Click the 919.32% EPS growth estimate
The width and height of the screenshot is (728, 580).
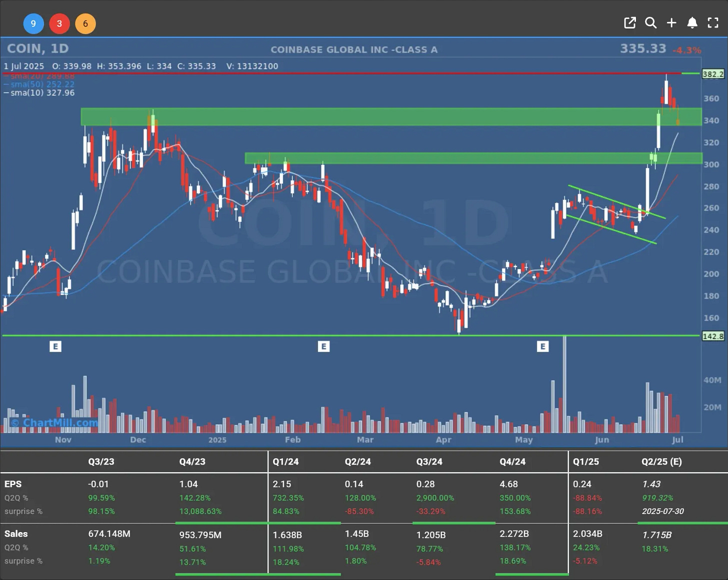pyautogui.click(x=657, y=498)
